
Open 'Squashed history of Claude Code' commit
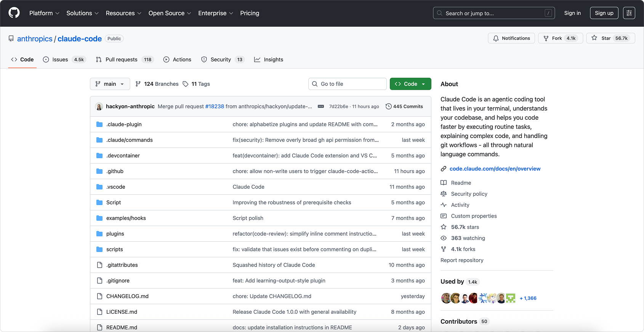tap(274, 265)
